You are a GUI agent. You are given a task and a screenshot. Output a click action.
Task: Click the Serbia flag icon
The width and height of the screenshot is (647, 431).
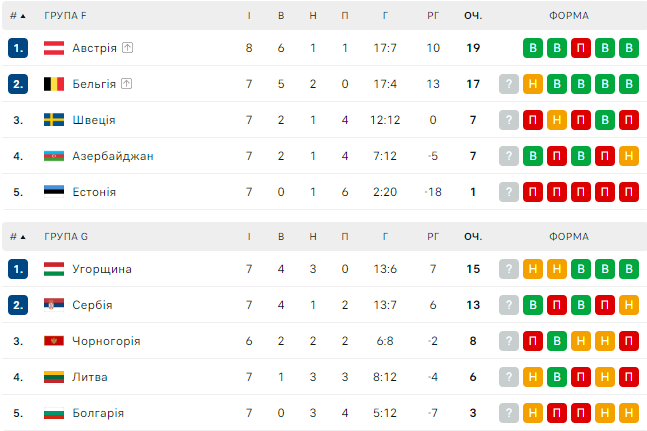pyautogui.click(x=54, y=305)
